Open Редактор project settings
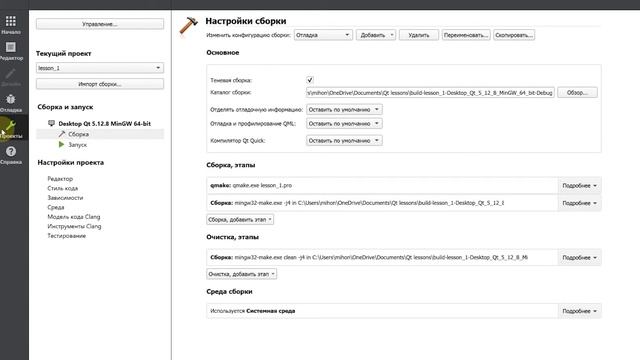 click(x=60, y=179)
